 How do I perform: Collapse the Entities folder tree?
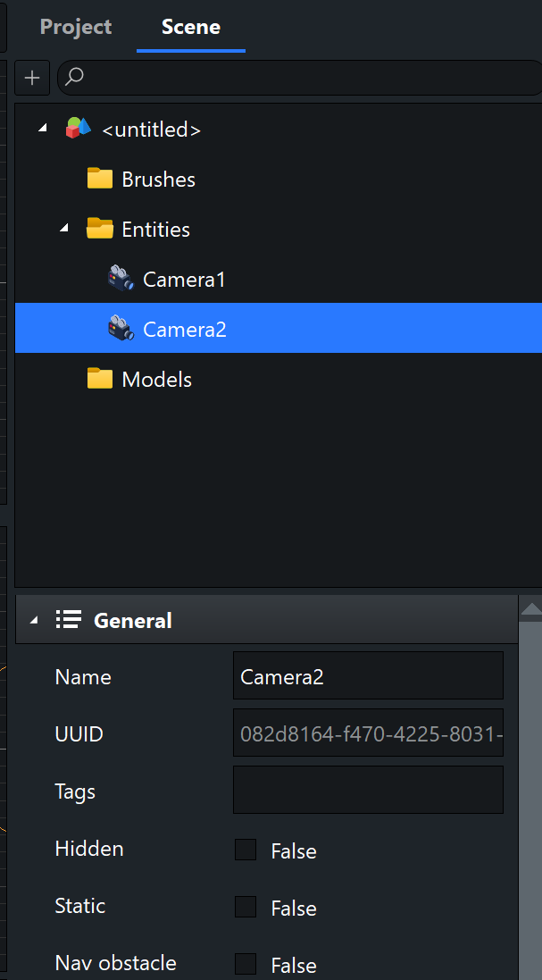63,229
